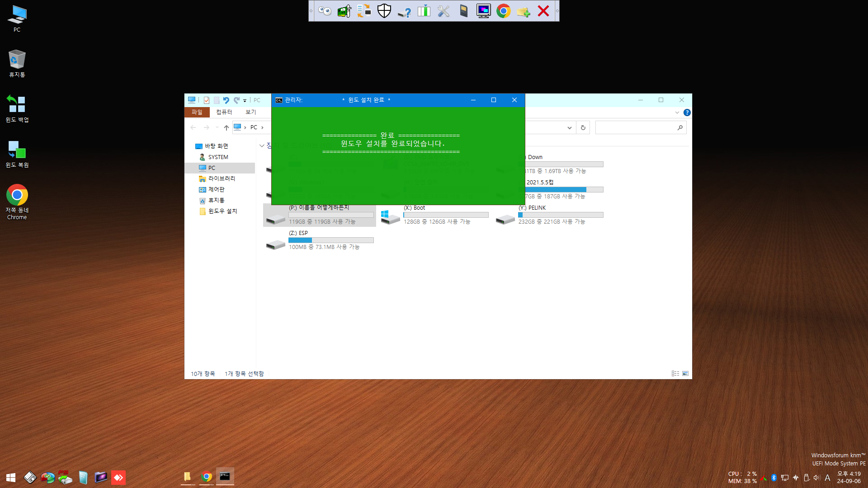Click the googly eyes icon in top dock

pos(325,11)
